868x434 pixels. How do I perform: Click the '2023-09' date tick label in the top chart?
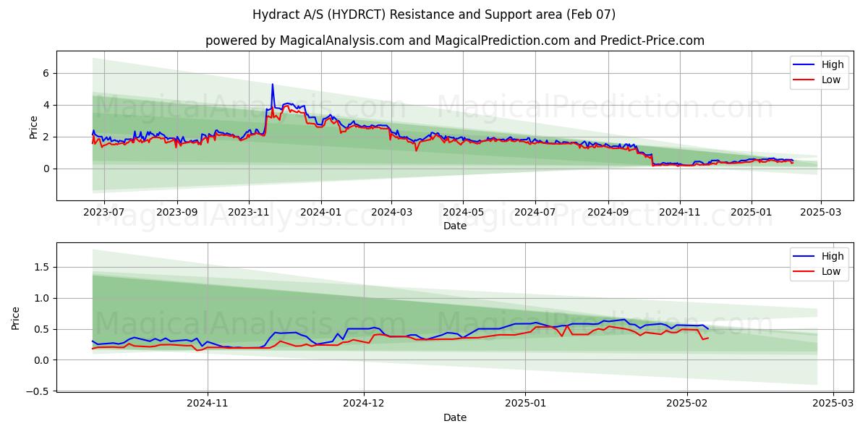pyautogui.click(x=177, y=213)
